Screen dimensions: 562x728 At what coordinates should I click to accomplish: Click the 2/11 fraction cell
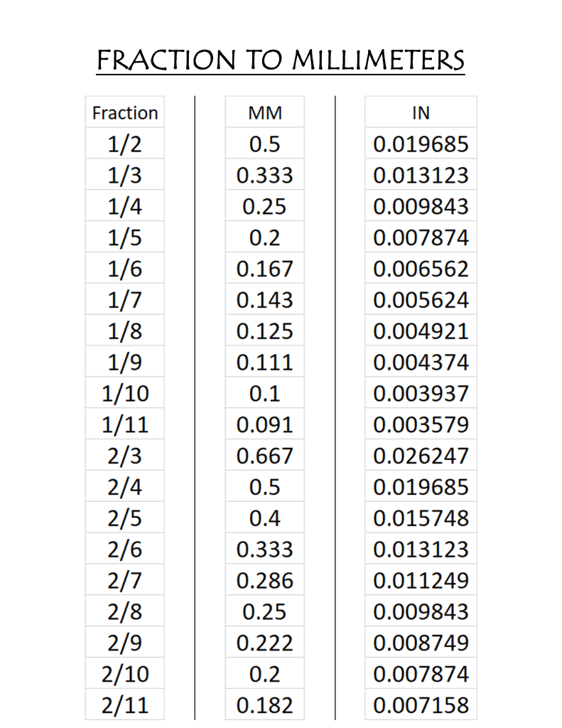tap(125, 705)
